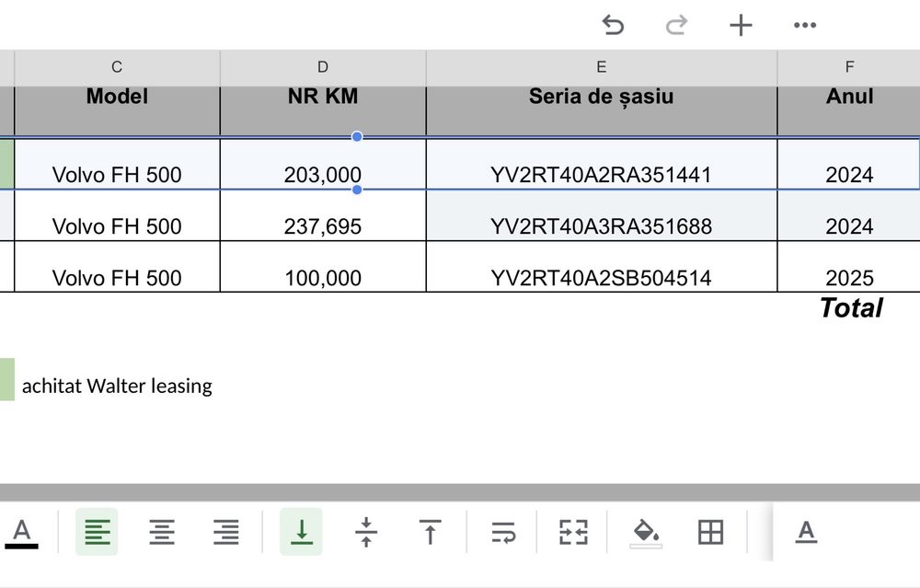The width and height of the screenshot is (920, 588).
Task: Toggle center horizontal alignment
Action: 161,532
